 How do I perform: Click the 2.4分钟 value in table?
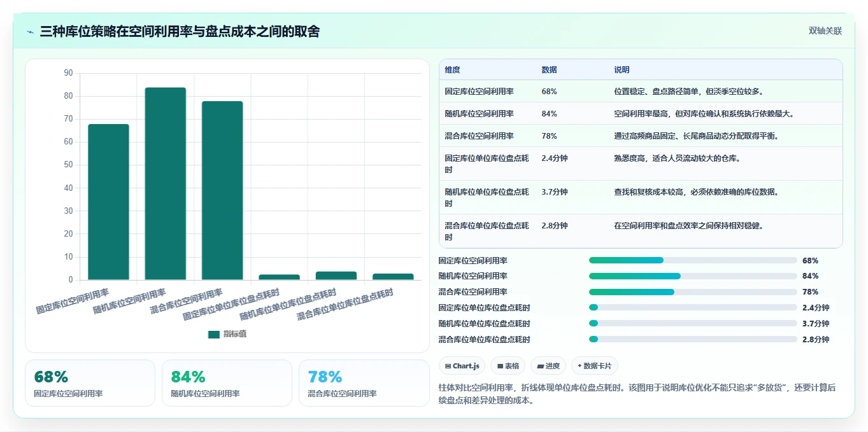[555, 158]
